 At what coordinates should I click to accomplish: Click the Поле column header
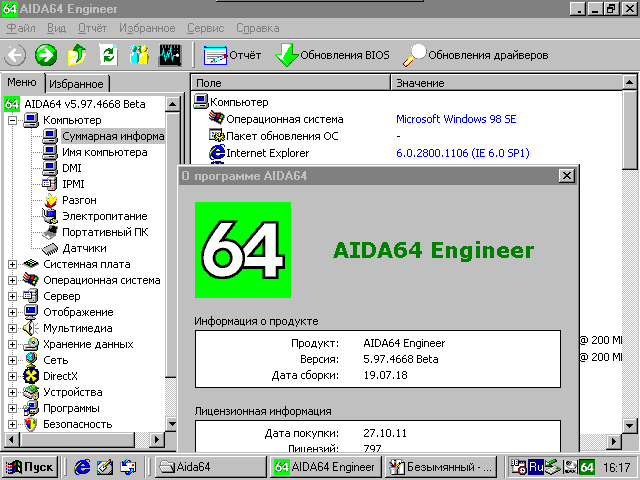click(x=290, y=83)
